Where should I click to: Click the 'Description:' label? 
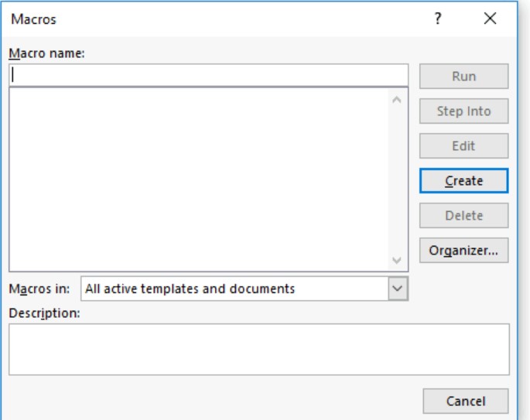tap(44, 313)
